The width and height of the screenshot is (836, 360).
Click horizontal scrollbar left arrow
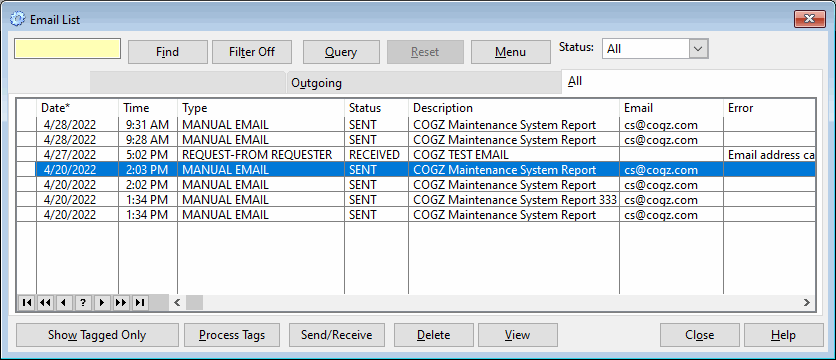[178, 302]
